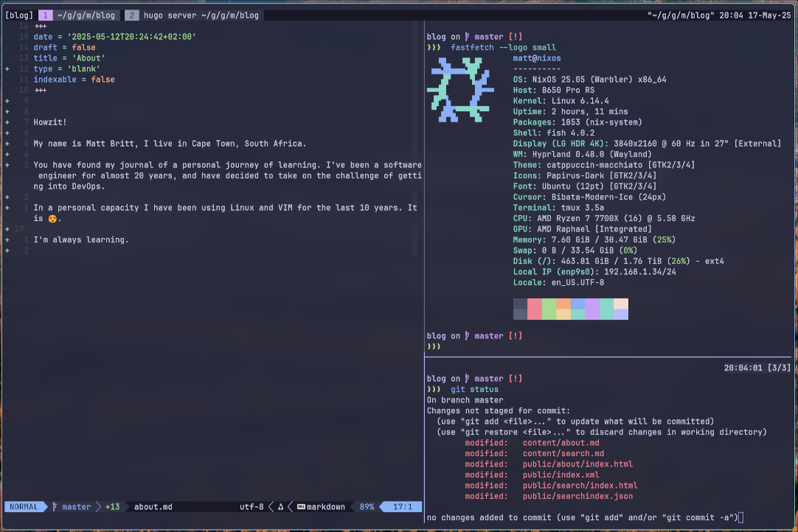798x532 pixels.
Task: Click the +13 changes counter in the statusline
Action: pyautogui.click(x=113, y=506)
